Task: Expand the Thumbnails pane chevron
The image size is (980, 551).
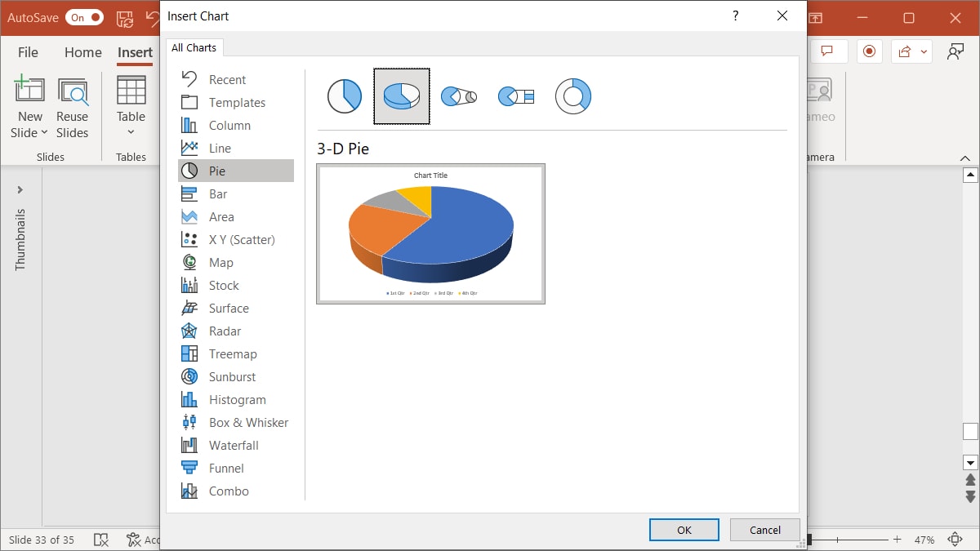Action: 20,189
